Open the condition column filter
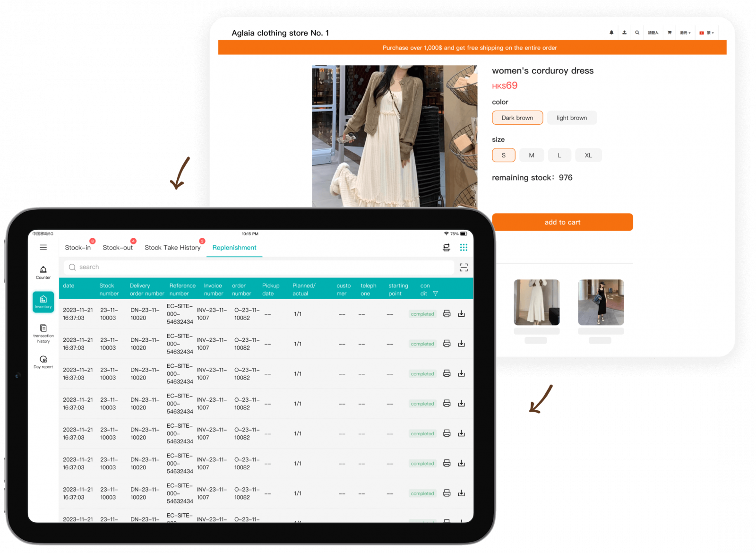This screenshot has height=553, width=756. click(435, 294)
